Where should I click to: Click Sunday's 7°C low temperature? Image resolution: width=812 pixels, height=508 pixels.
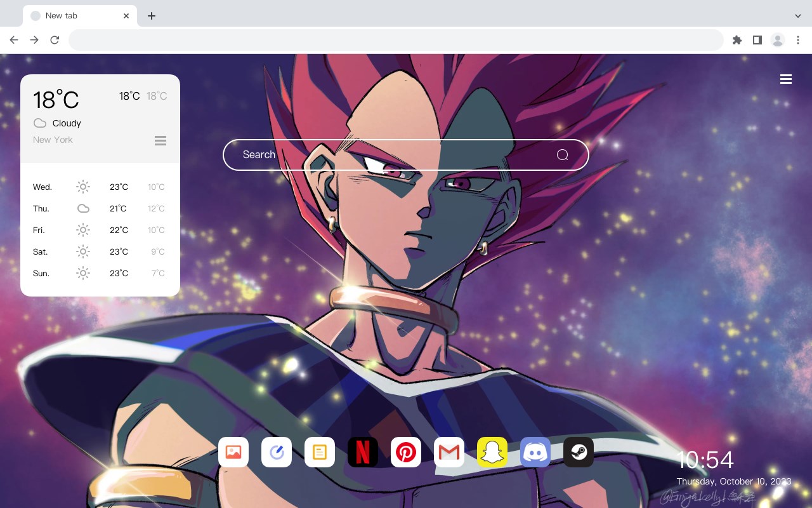pyautogui.click(x=158, y=273)
